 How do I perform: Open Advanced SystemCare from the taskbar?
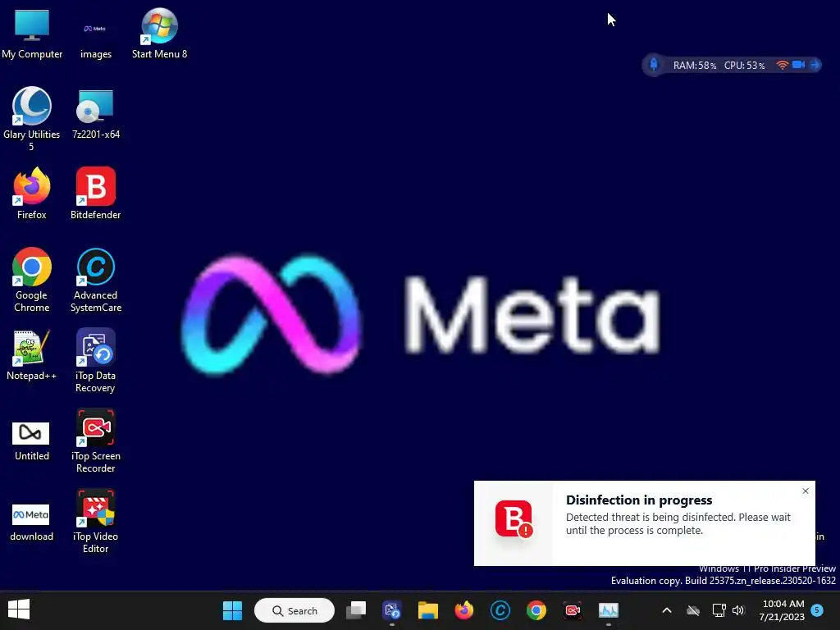pos(500,610)
